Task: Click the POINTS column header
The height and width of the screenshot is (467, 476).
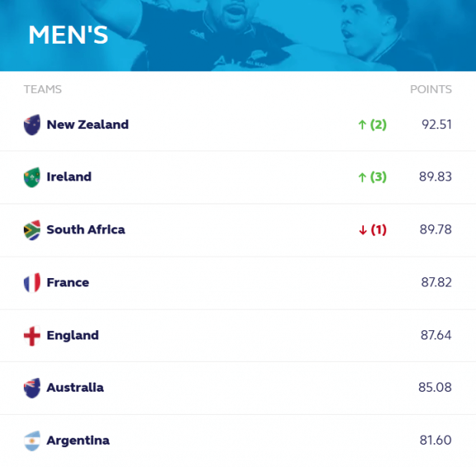Action: (431, 89)
